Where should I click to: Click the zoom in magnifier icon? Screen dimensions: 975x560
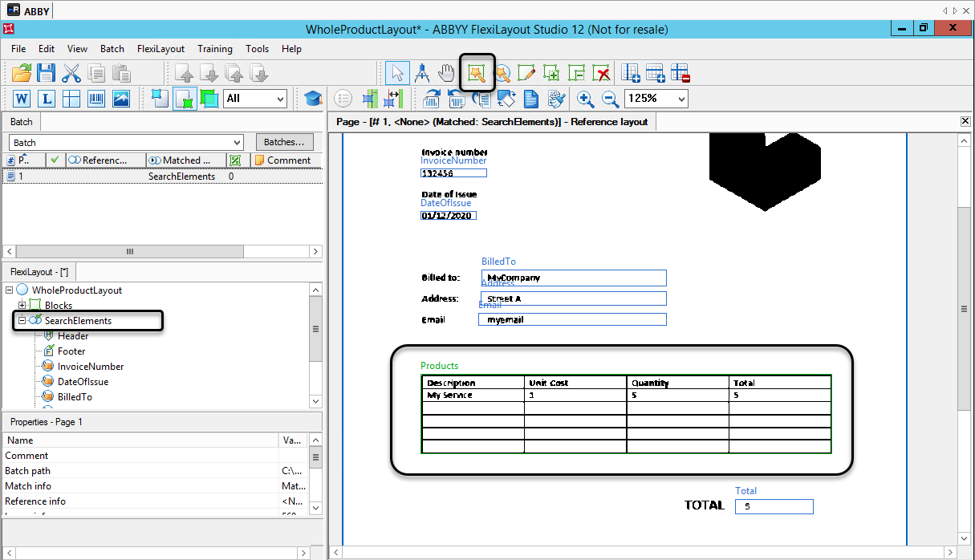(x=586, y=99)
